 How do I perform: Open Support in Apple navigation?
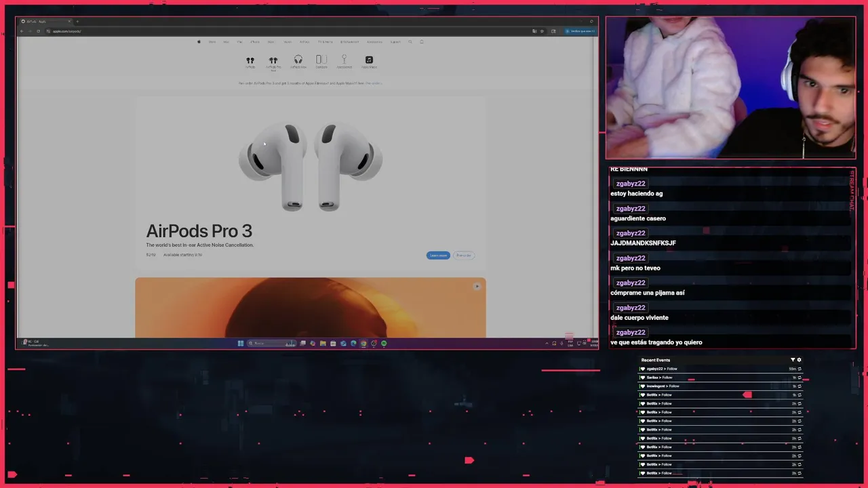coord(395,41)
